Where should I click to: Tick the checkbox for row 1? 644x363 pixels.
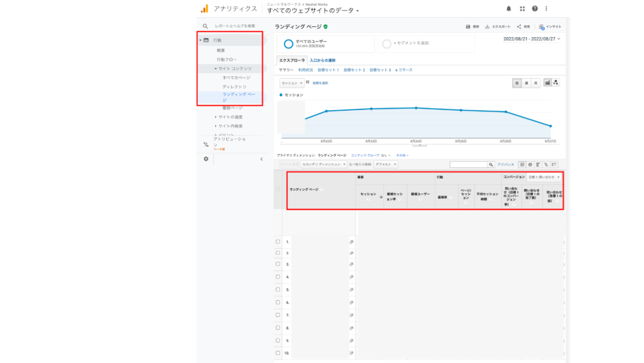point(278,242)
